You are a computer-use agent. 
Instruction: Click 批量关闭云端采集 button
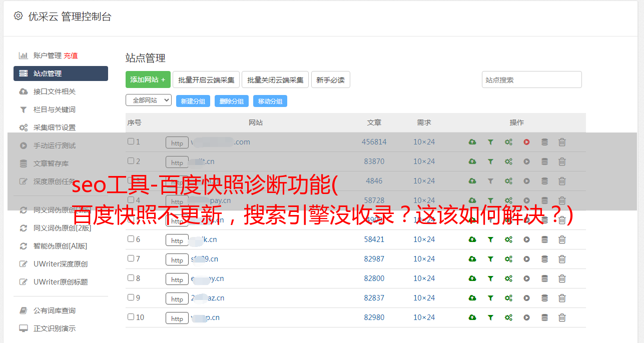coord(275,79)
